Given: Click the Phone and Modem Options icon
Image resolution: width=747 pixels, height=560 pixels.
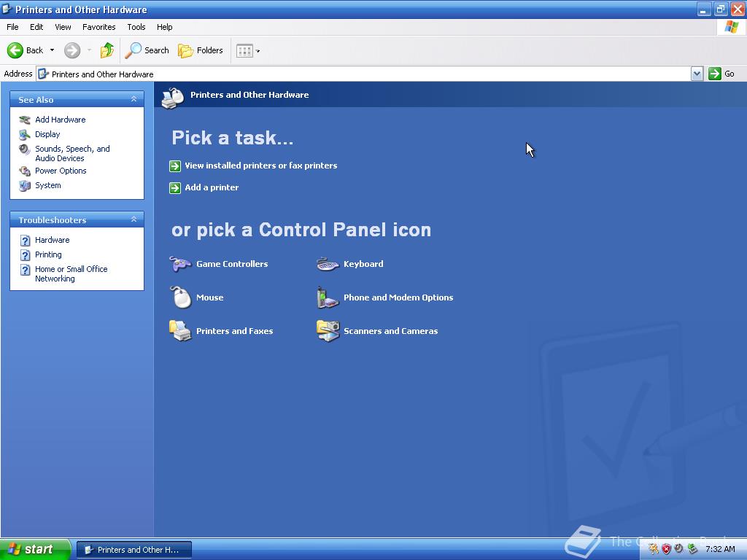Looking at the screenshot, I should coord(328,297).
